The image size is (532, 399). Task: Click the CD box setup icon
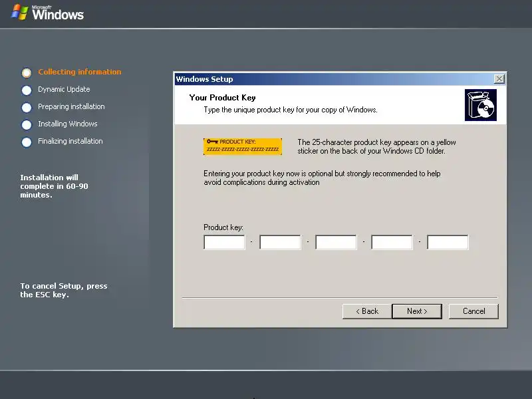coord(480,105)
